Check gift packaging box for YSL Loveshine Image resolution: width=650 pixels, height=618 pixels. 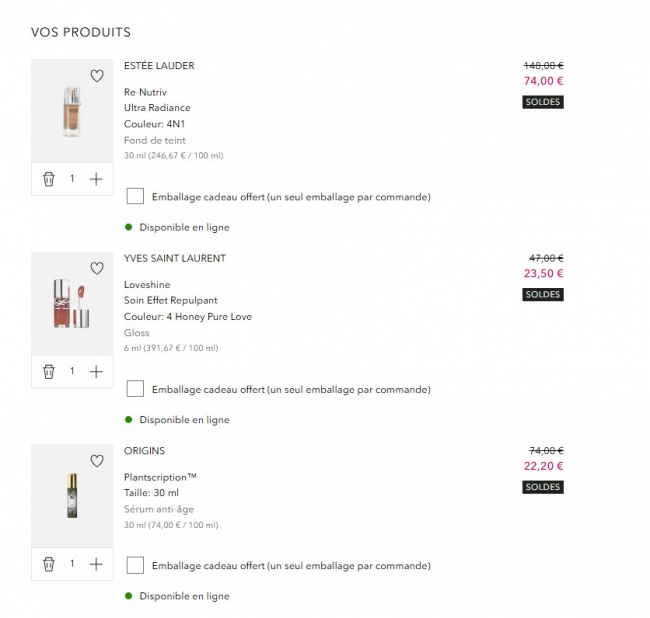(136, 389)
